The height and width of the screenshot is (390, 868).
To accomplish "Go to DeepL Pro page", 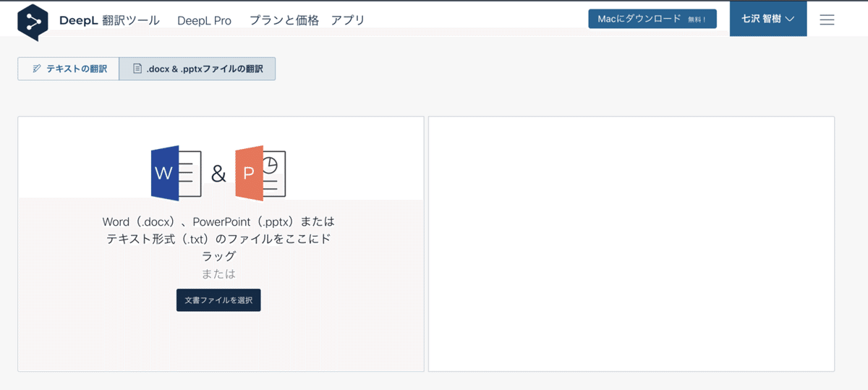I will point(205,20).
